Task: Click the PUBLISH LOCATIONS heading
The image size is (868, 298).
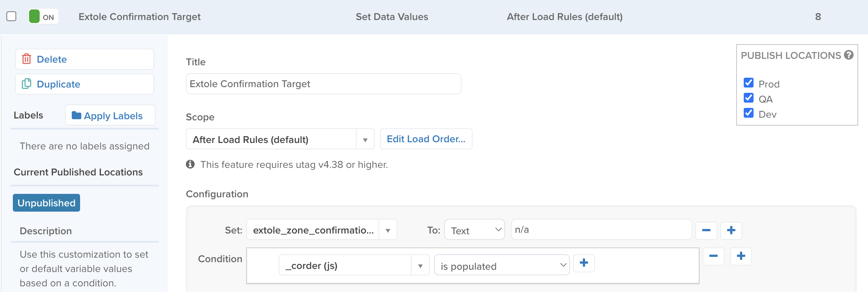Action: tap(791, 55)
